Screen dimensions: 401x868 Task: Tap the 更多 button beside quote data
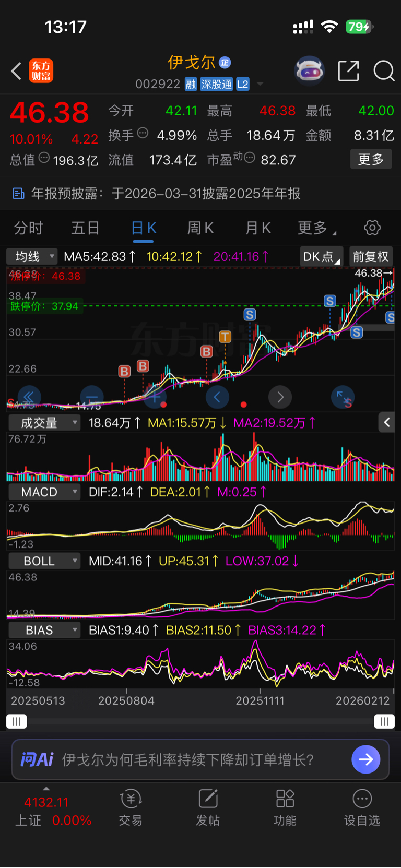[x=371, y=159]
